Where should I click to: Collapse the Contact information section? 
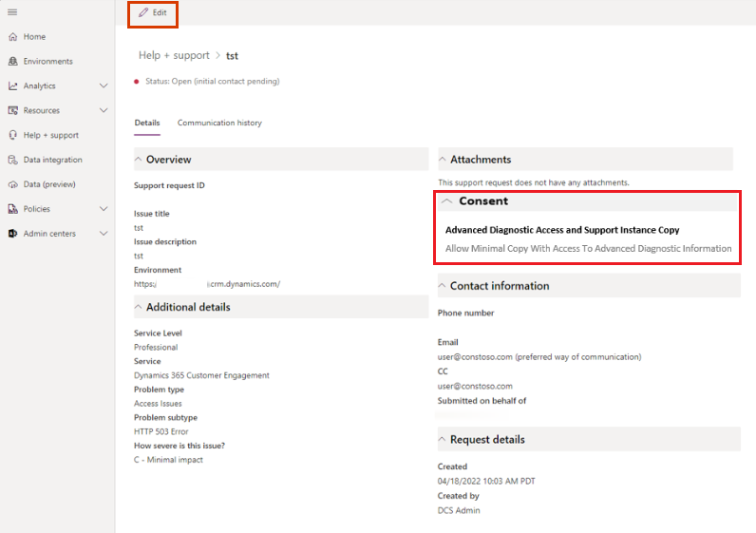pos(443,286)
